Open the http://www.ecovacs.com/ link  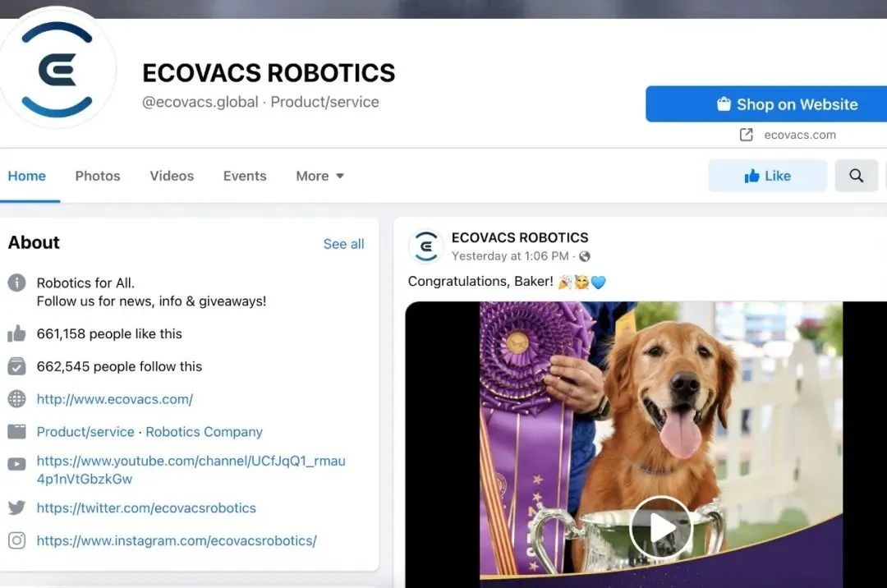(x=115, y=399)
